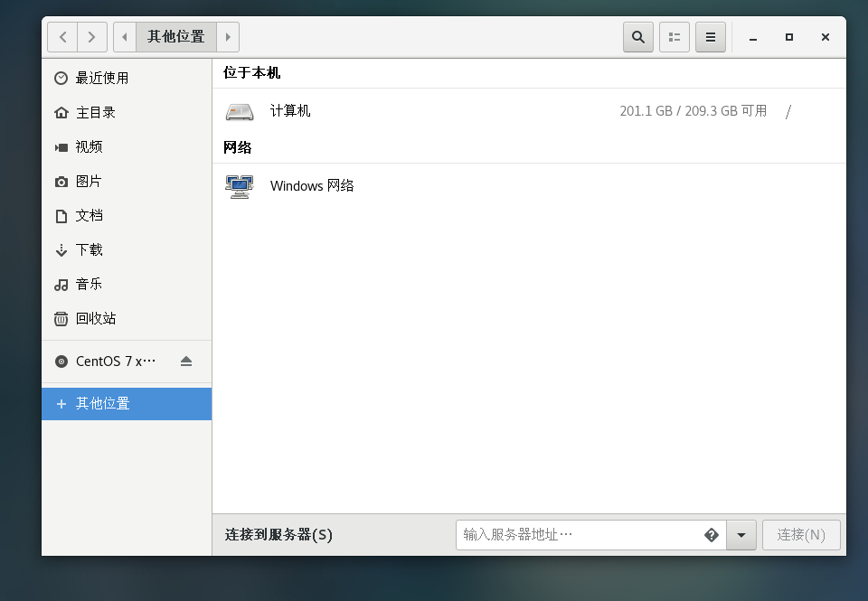Screen dimensions: 868x601
Task: Click the 201.1 GB / 209.3 GB 可用 text
Action: tap(693, 110)
